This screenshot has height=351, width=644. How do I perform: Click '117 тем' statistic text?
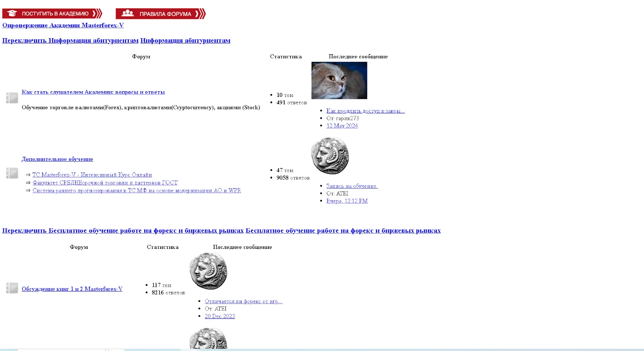pyautogui.click(x=161, y=285)
